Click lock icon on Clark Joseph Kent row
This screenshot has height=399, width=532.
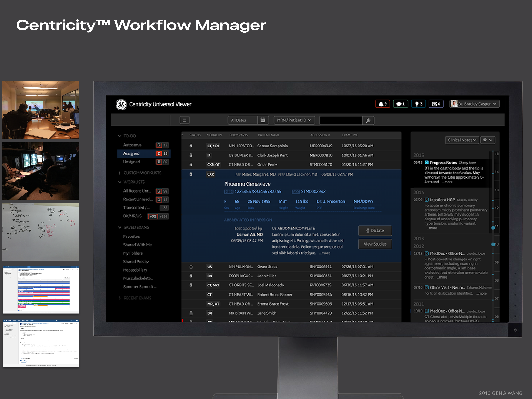point(191,155)
